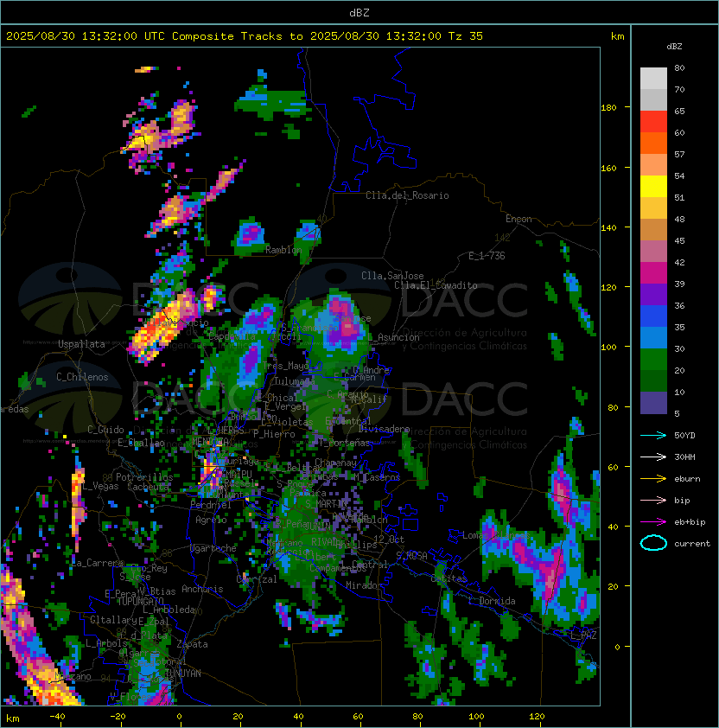Click the magenta eb+bip arrow in legend

click(x=653, y=522)
